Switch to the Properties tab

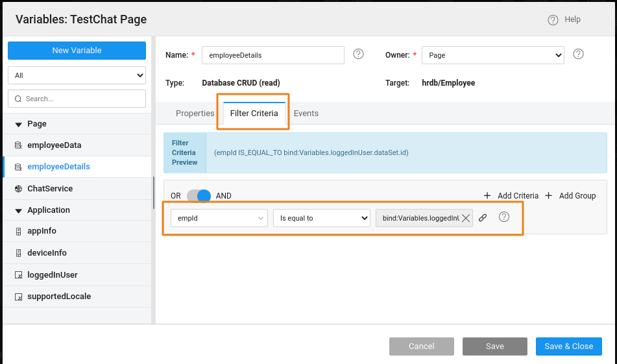(195, 113)
